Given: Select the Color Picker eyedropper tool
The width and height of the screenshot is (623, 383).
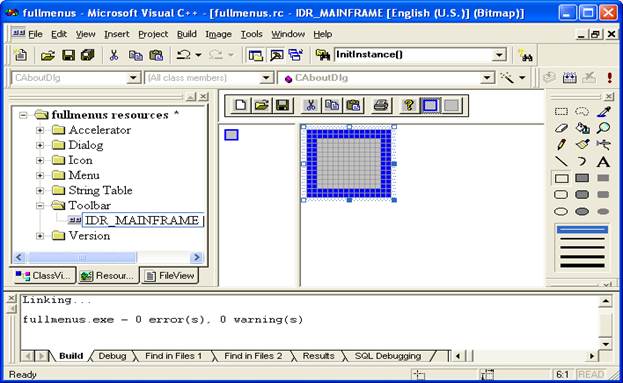Looking at the screenshot, I should 603,112.
